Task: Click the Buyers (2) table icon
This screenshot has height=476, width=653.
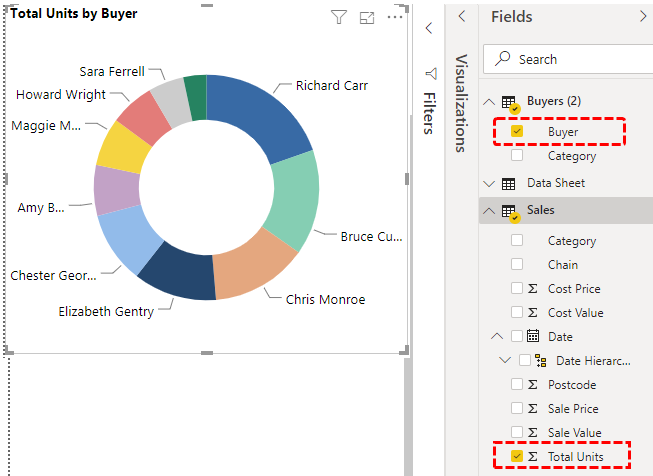Action: (510, 103)
